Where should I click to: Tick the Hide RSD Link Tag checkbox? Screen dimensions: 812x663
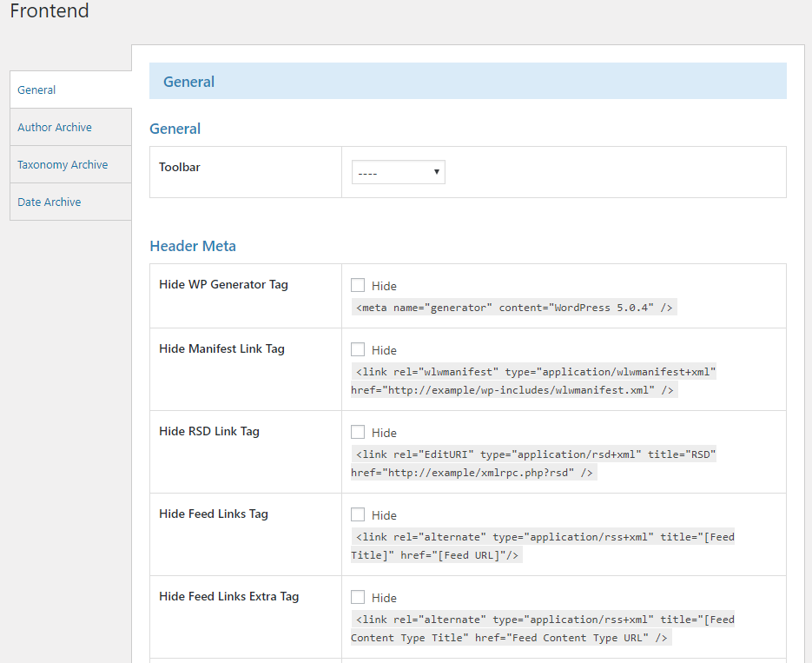point(358,432)
